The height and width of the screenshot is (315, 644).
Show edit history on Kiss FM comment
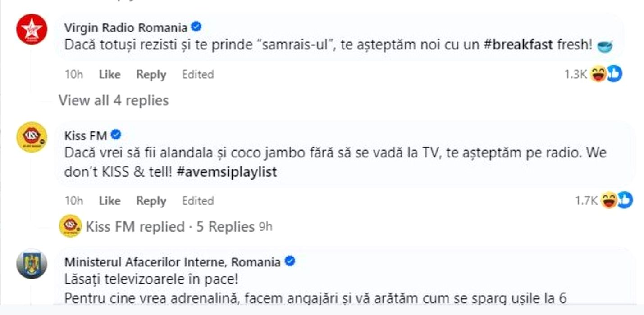[x=197, y=200]
